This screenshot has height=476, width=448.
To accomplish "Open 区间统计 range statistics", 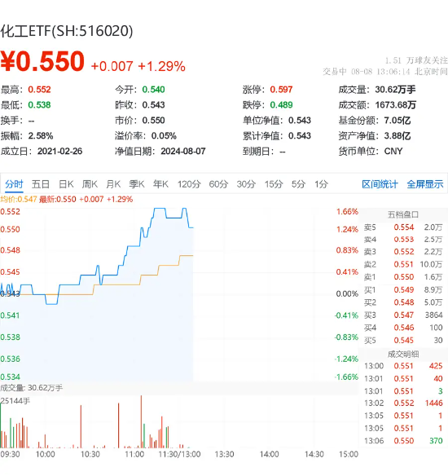I will coord(380,184).
